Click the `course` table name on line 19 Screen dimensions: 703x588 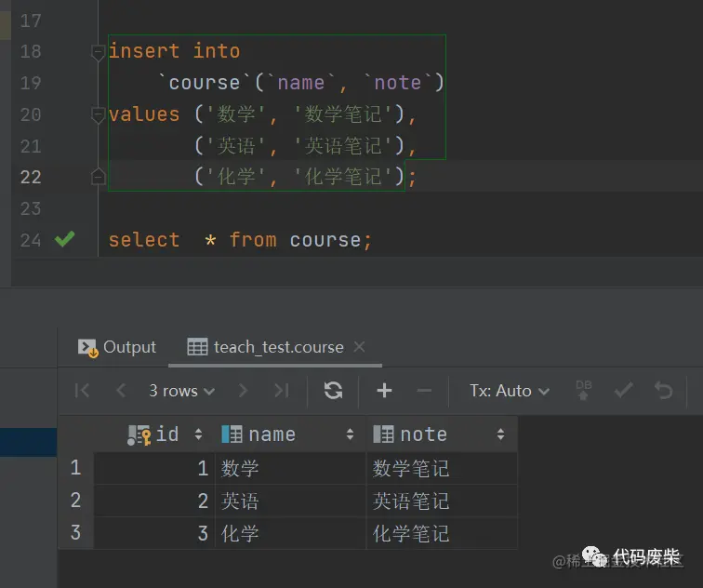click(x=205, y=82)
